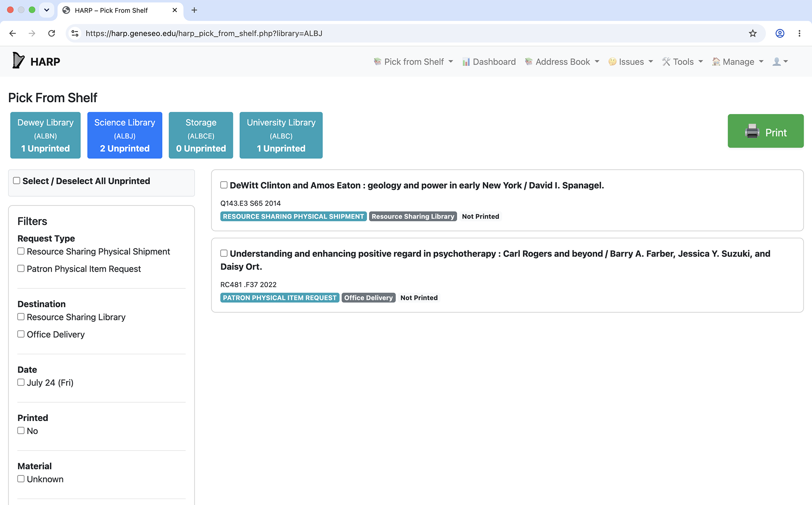This screenshot has height=505, width=812.
Task: Switch to Dewey Library (ALBN) tab
Action: (x=45, y=135)
